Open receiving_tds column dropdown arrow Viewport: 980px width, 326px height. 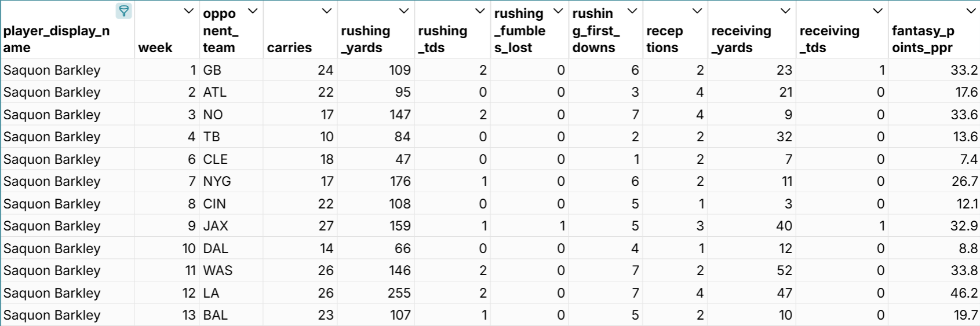coord(878,11)
